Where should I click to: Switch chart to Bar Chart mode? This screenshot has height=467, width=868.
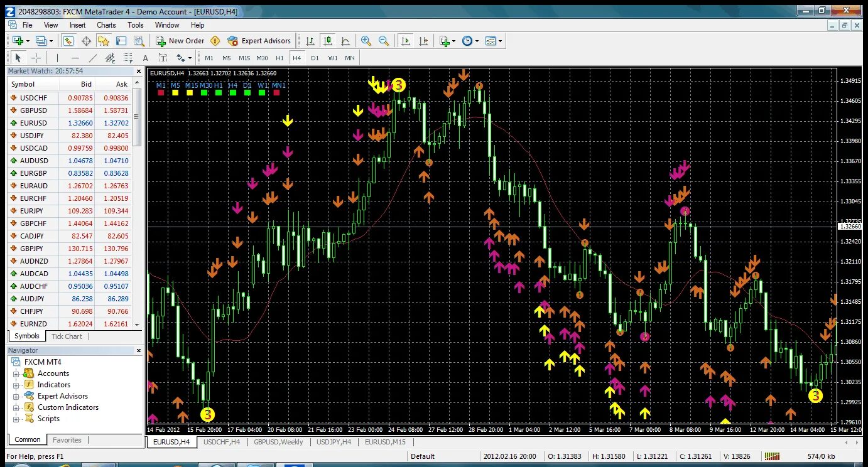(x=310, y=41)
